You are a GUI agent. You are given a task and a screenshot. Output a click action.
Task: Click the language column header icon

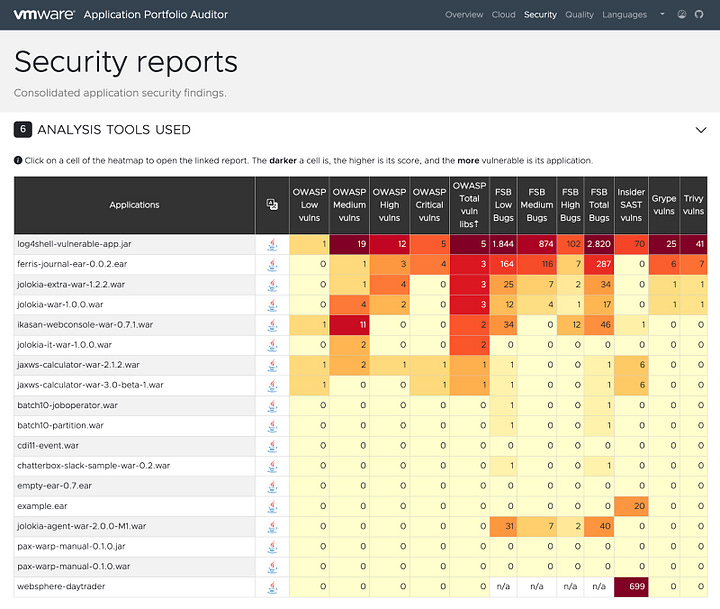coord(272,204)
